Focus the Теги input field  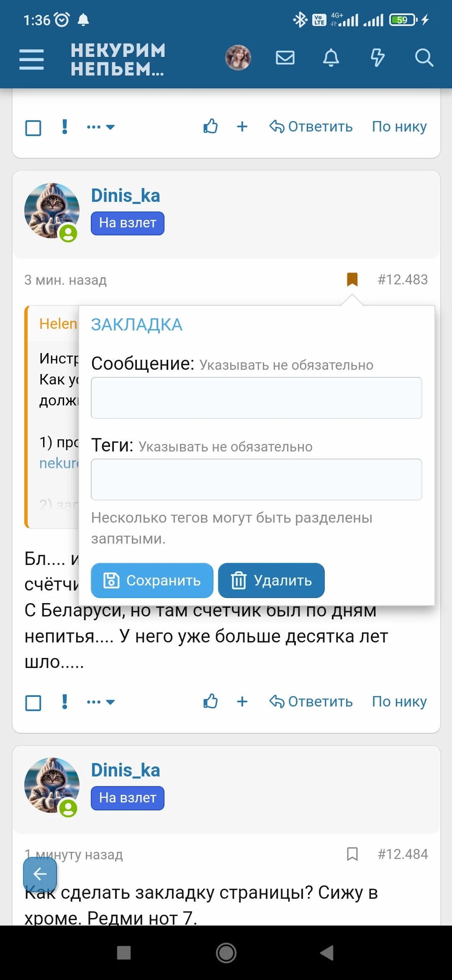[x=256, y=480]
